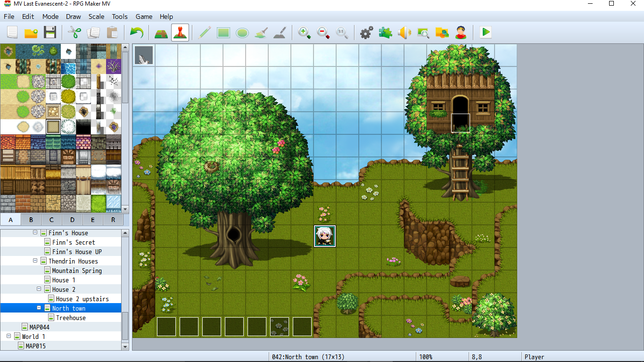Open the Sound Test speaker icon

click(x=405, y=33)
